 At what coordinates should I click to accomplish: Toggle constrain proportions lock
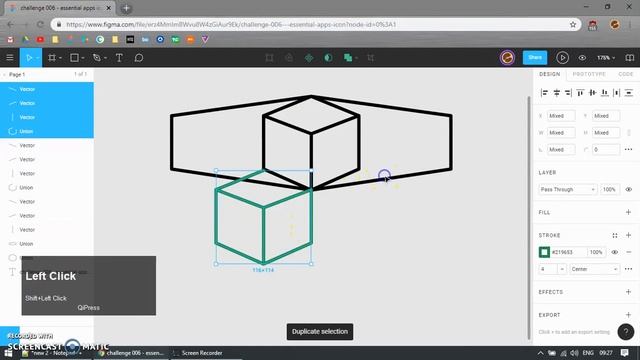click(x=629, y=133)
